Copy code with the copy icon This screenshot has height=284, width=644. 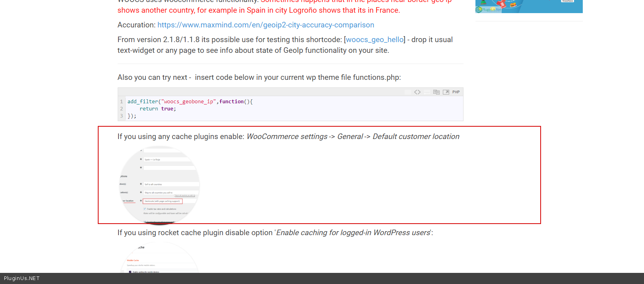click(x=436, y=92)
